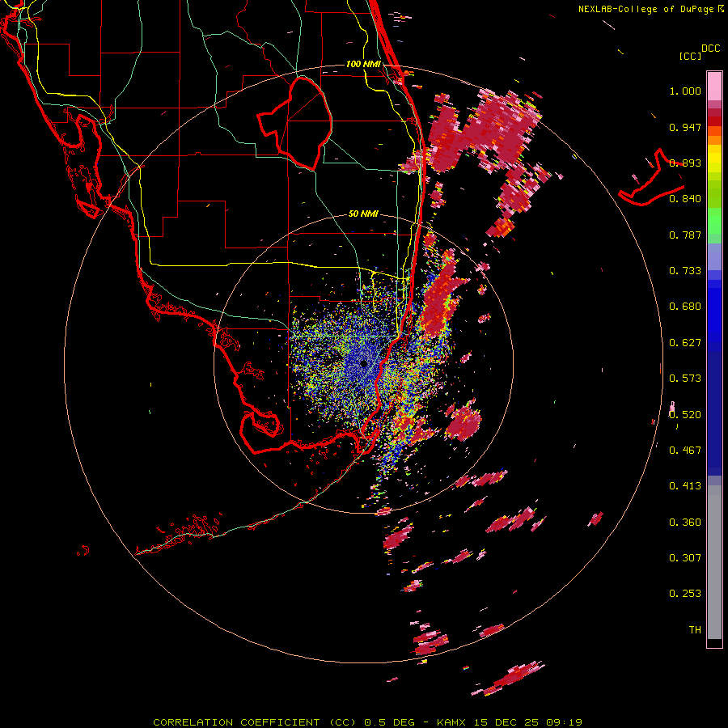
Task: Click the 1.000 scale value
Action: [685, 91]
